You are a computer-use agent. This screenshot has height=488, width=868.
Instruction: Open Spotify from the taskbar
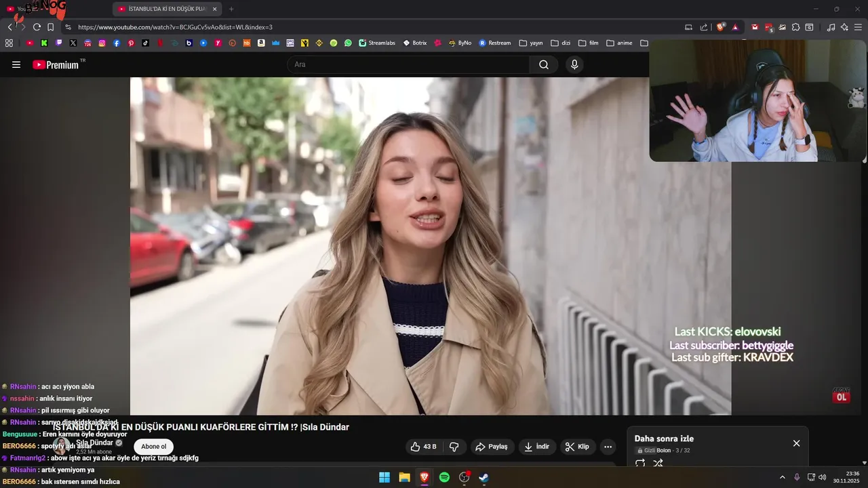tap(444, 477)
